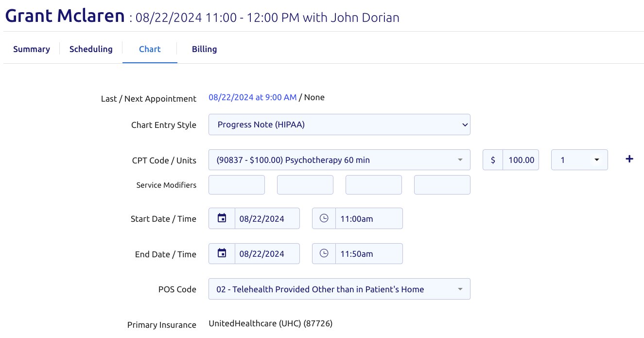This screenshot has height=338, width=644.
Task: Expand the POS Code dropdown
Action: (339, 289)
